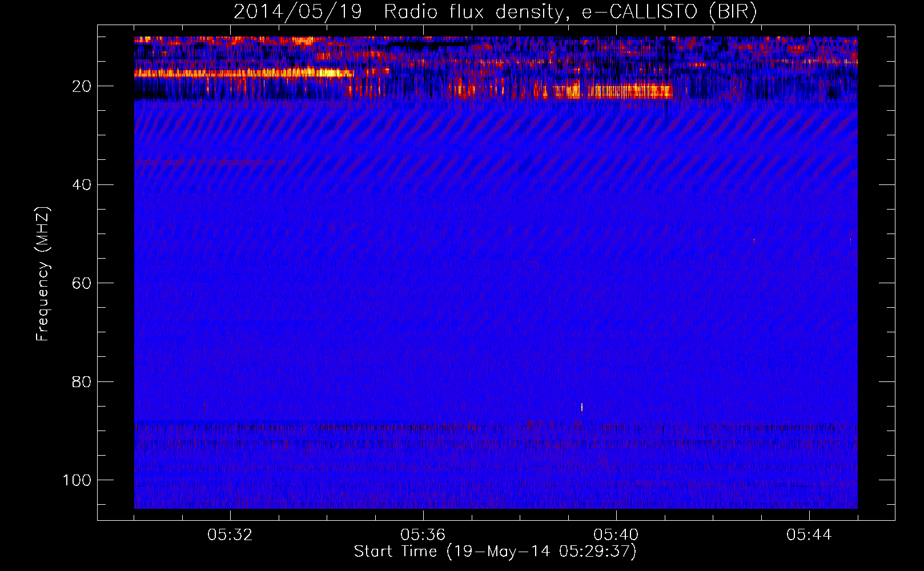Click the 80 MHz frequency tick label
924x571 pixels.
point(81,381)
